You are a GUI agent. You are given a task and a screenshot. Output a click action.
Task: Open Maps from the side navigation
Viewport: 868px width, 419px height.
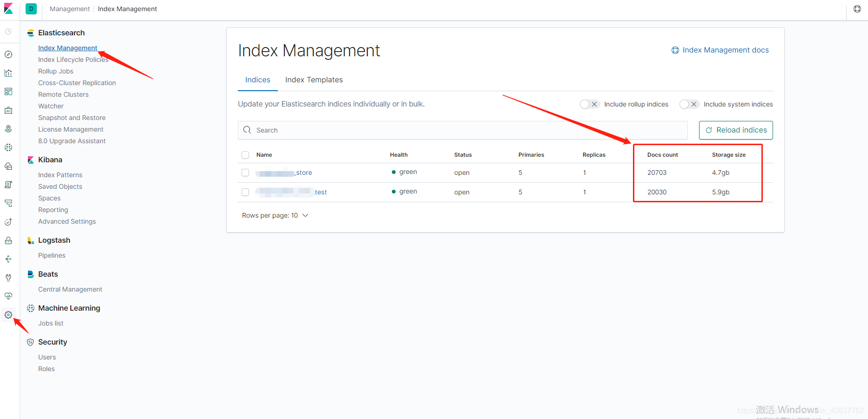click(8, 129)
